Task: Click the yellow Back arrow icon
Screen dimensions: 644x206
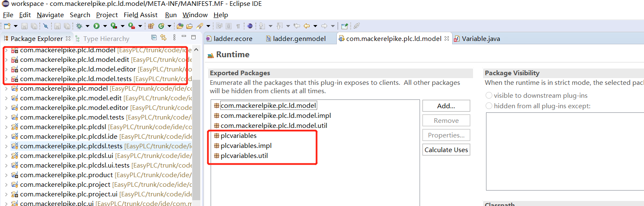Action: pyautogui.click(x=307, y=26)
